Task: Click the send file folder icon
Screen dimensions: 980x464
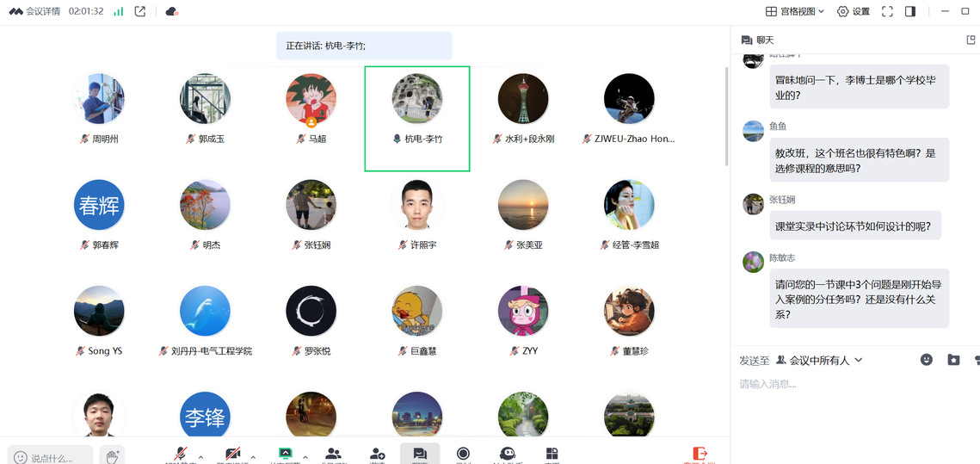Action: click(x=953, y=360)
